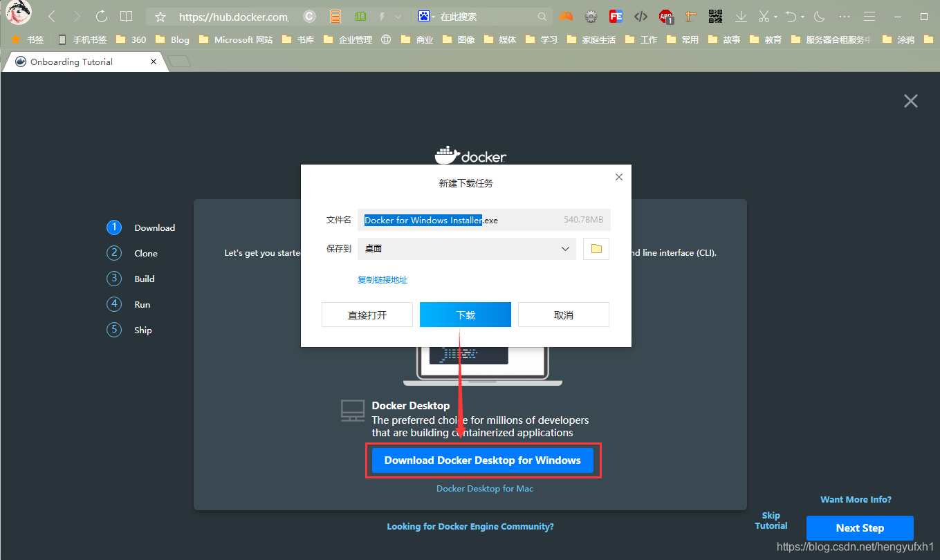Click the Want More Info link
Viewport: 940px width, 560px height.
856,499
